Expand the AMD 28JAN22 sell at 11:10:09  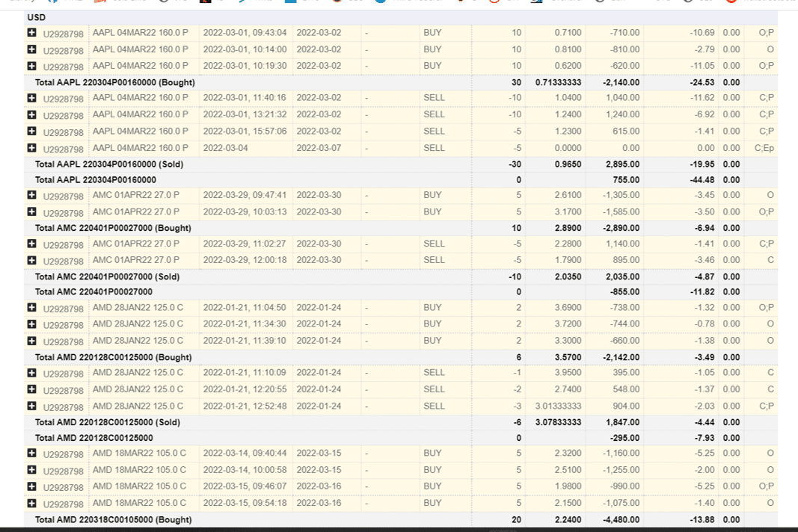31,373
